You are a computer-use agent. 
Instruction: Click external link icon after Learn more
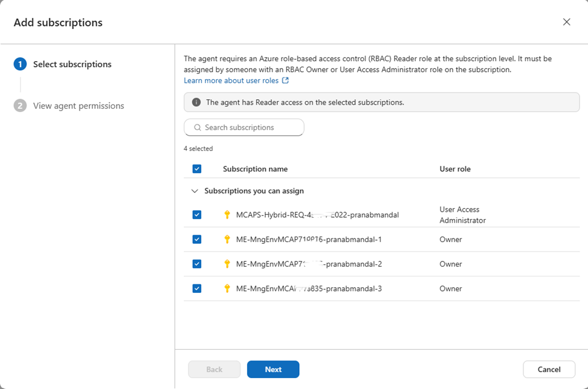[286, 80]
